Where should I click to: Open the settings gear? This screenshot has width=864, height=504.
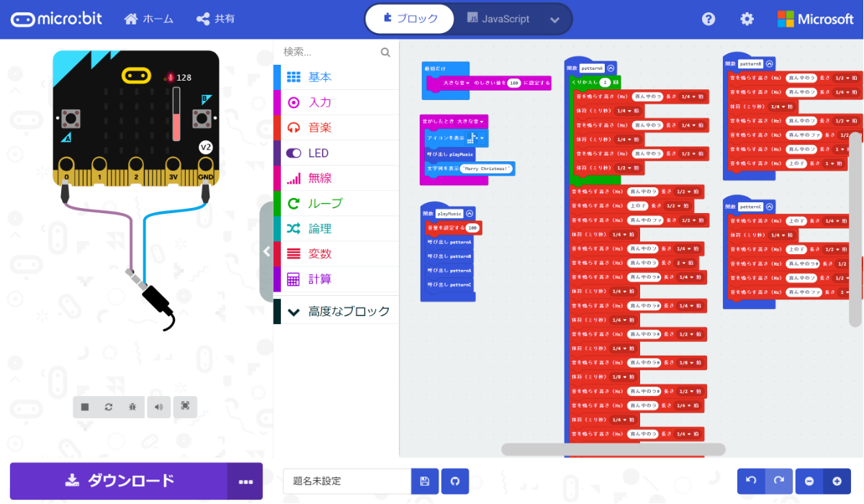747,19
